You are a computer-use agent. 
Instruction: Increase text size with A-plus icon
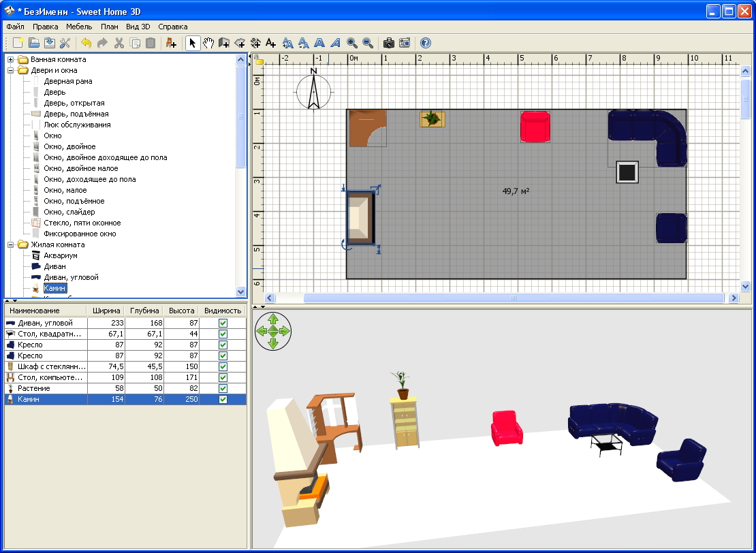point(288,43)
